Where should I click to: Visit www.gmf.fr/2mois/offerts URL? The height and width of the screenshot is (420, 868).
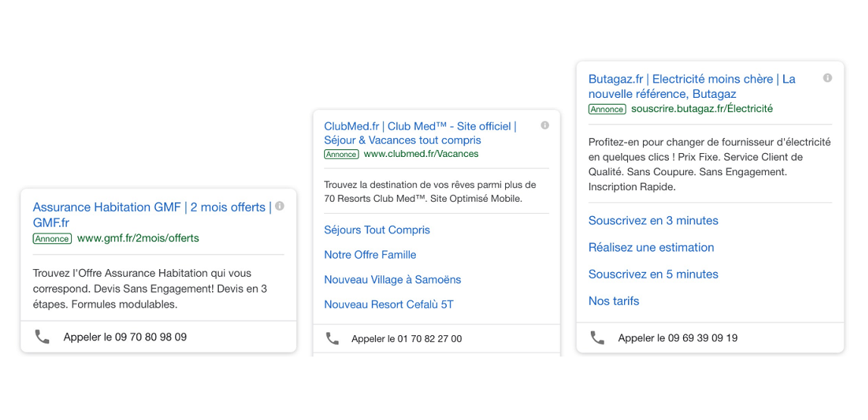point(138,238)
